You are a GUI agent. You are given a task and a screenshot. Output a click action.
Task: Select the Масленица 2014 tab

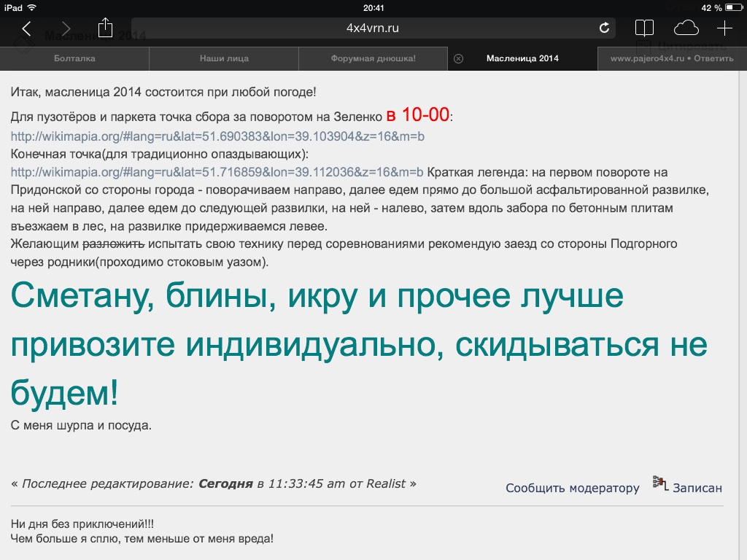tap(522, 58)
